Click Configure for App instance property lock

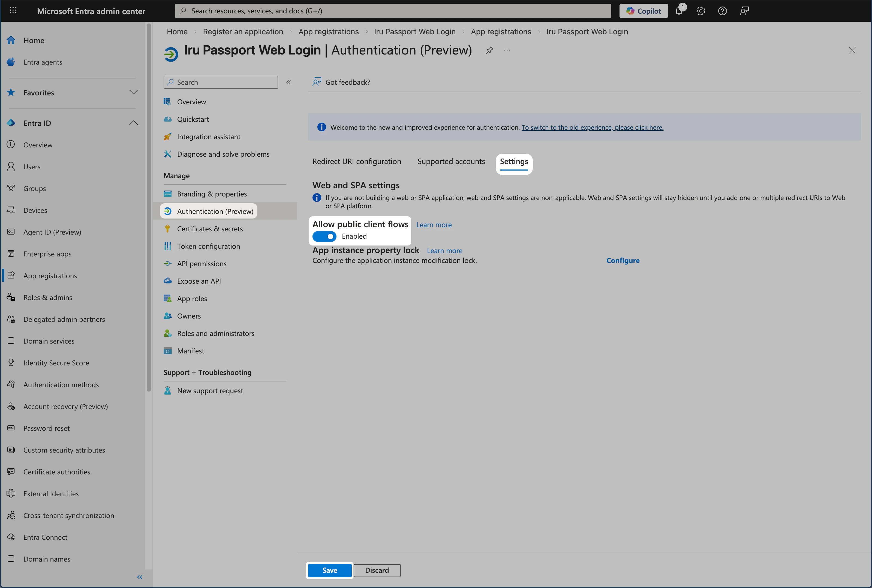[623, 260]
